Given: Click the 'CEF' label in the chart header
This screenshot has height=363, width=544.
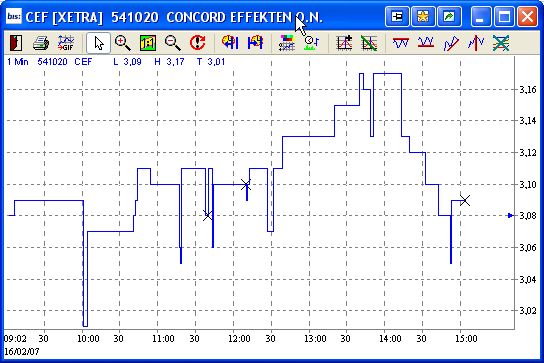Looking at the screenshot, I should click(83, 62).
